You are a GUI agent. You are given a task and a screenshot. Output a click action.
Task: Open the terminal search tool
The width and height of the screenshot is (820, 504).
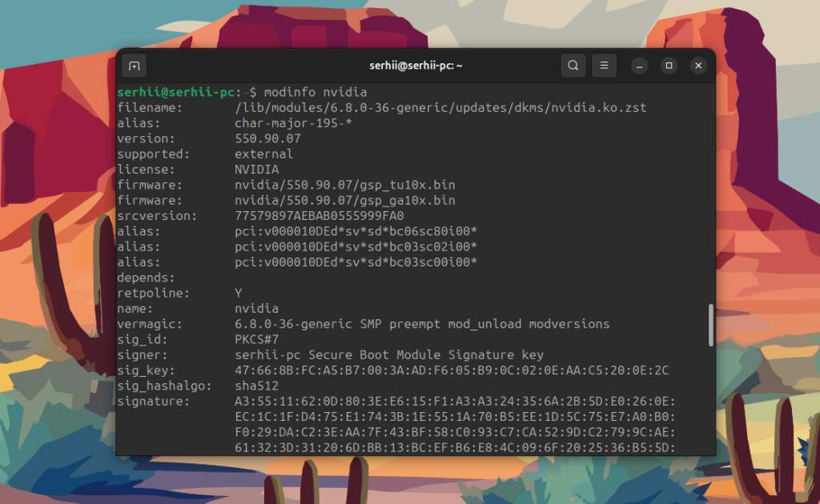coord(573,66)
